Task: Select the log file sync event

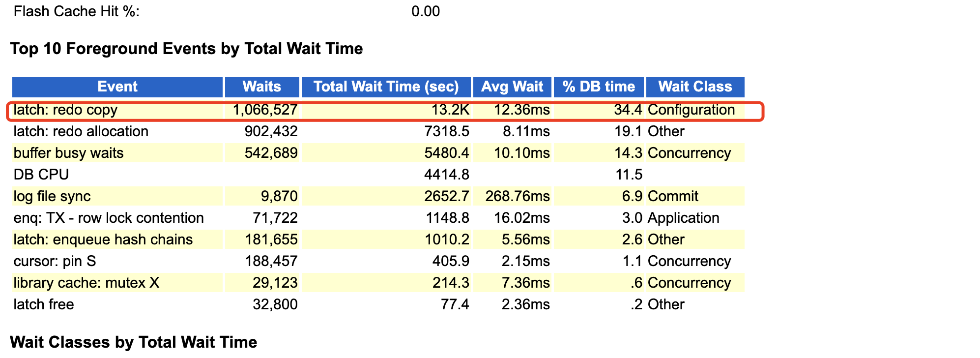Action: 52,196
